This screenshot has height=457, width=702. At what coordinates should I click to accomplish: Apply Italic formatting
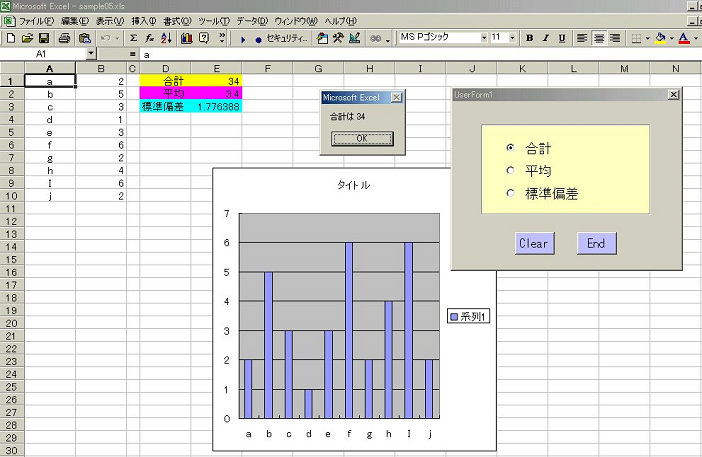click(x=546, y=38)
